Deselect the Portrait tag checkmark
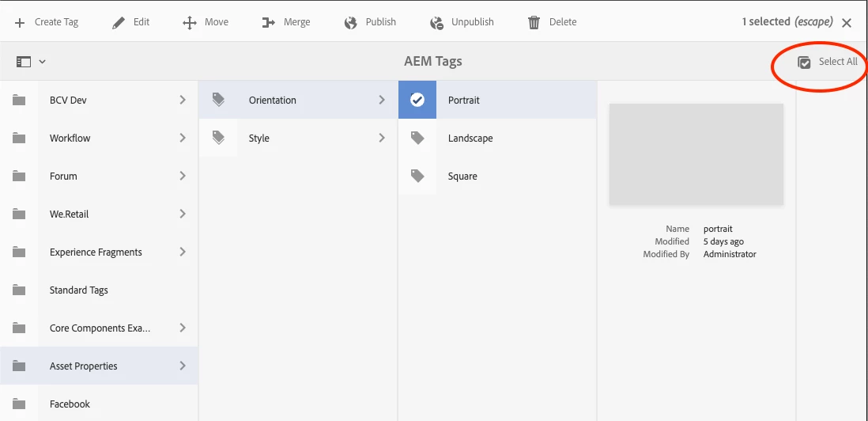 [x=417, y=101]
